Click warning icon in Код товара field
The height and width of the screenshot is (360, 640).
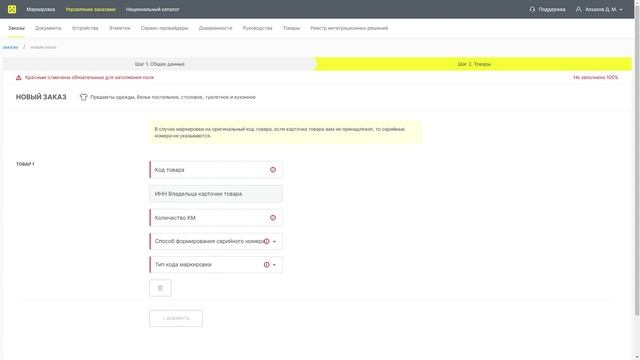[x=273, y=169]
